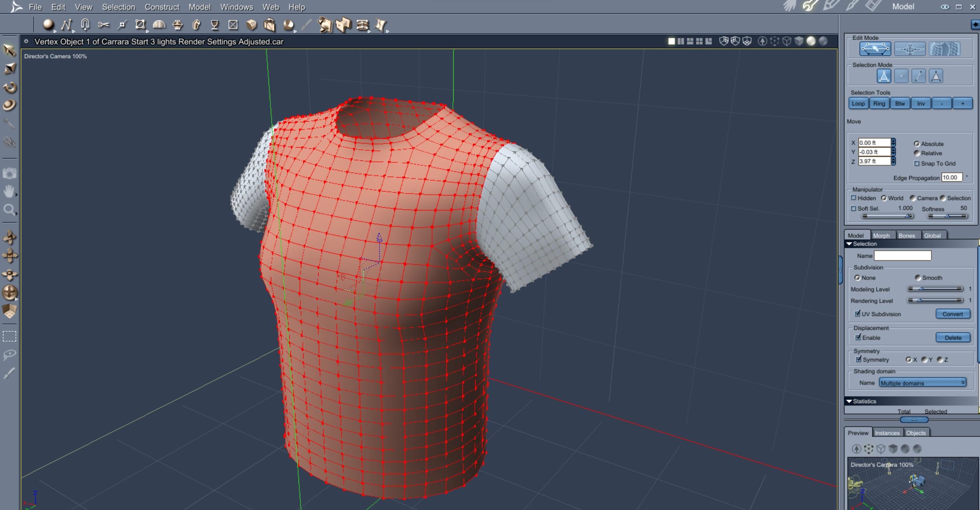980x510 pixels.
Task: Click the Convert button
Action: (x=952, y=314)
